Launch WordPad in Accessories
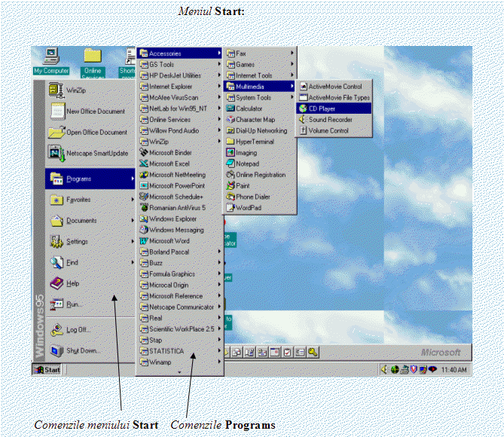Screen dimensions: 504x437 pyautogui.click(x=260, y=208)
